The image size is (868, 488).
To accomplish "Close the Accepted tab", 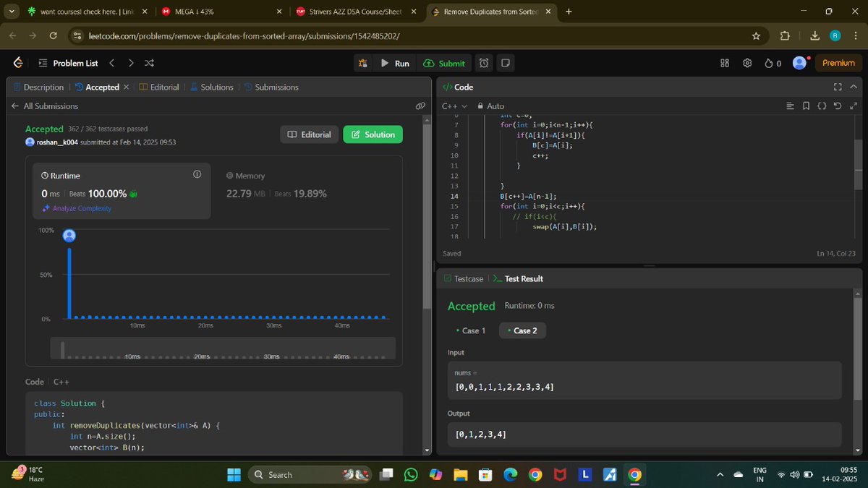I will [x=127, y=87].
